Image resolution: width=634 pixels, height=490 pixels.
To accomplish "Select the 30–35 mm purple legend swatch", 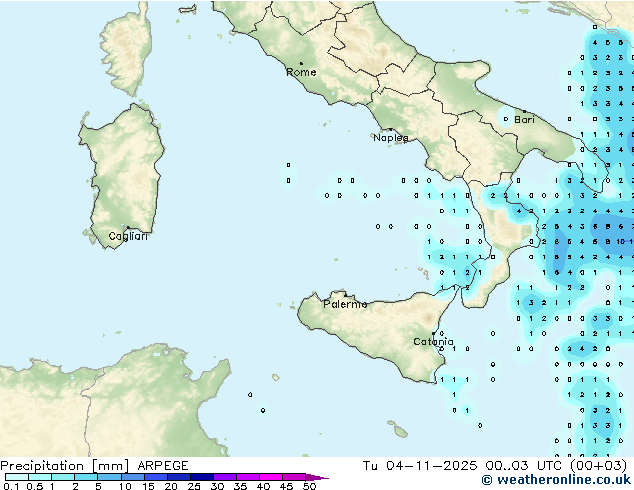I will [224, 477].
